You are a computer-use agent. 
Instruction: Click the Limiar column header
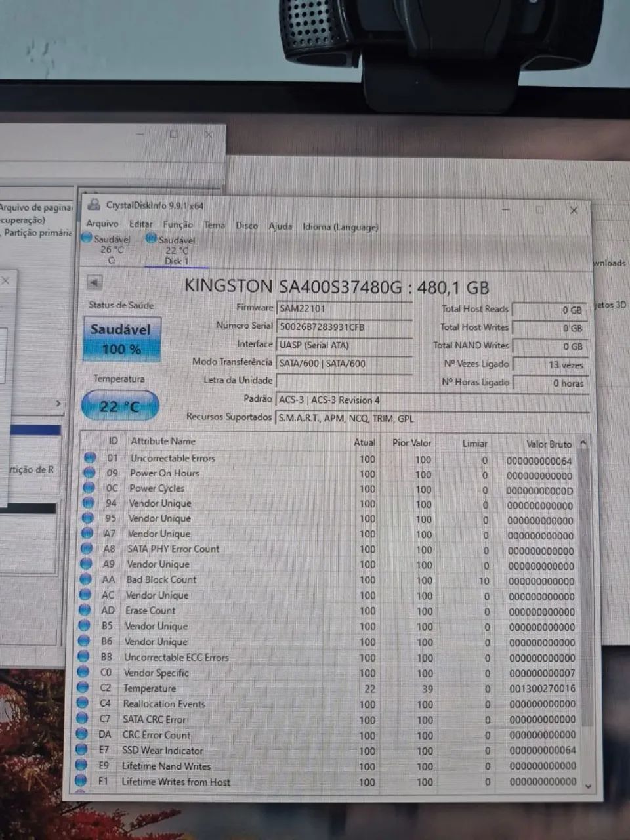click(474, 444)
